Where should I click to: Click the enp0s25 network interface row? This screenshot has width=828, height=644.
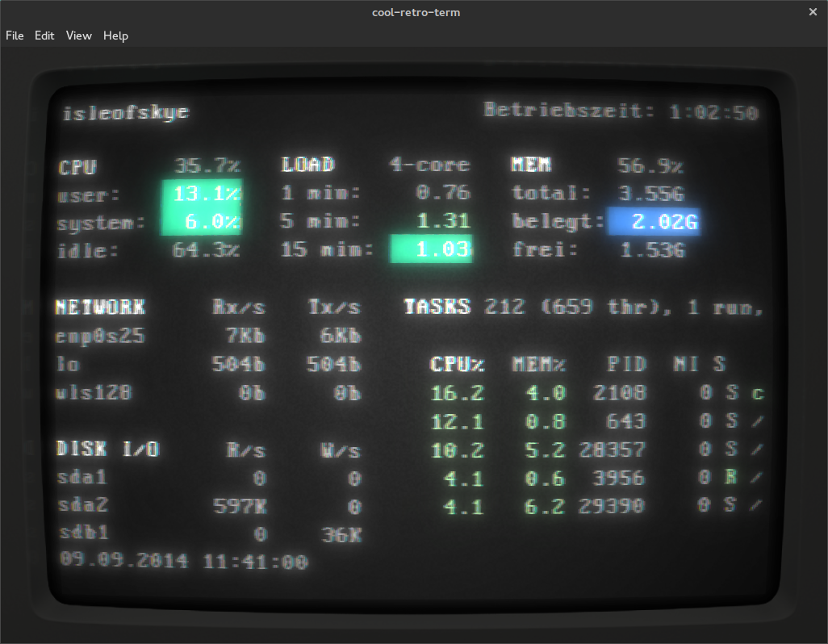click(100, 336)
